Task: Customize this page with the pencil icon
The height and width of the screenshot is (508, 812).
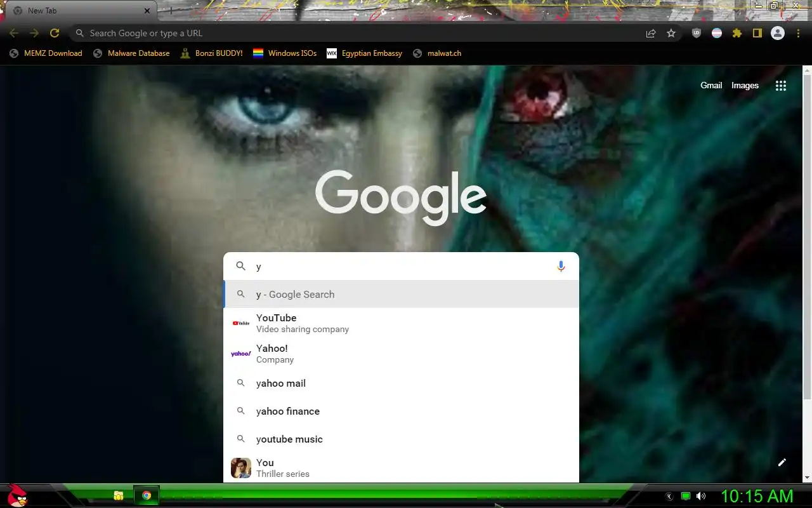Action: [x=782, y=462]
